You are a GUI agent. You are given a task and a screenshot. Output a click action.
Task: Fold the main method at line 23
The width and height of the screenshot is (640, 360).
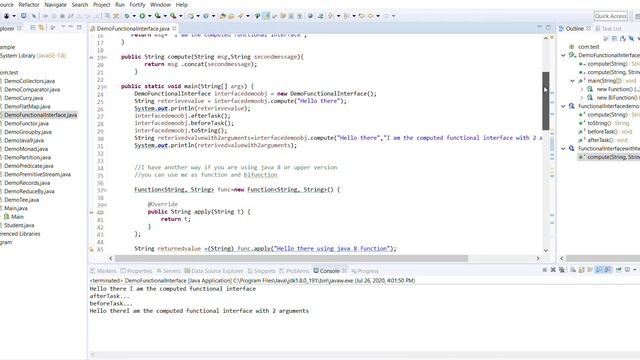point(105,87)
